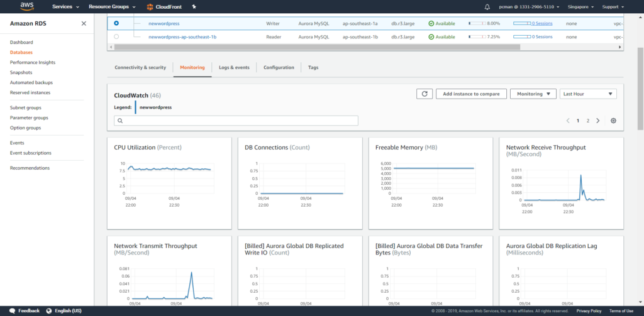Open Network Receive Throughput chart
Viewport: 644px width, 316px height.
tap(562, 183)
